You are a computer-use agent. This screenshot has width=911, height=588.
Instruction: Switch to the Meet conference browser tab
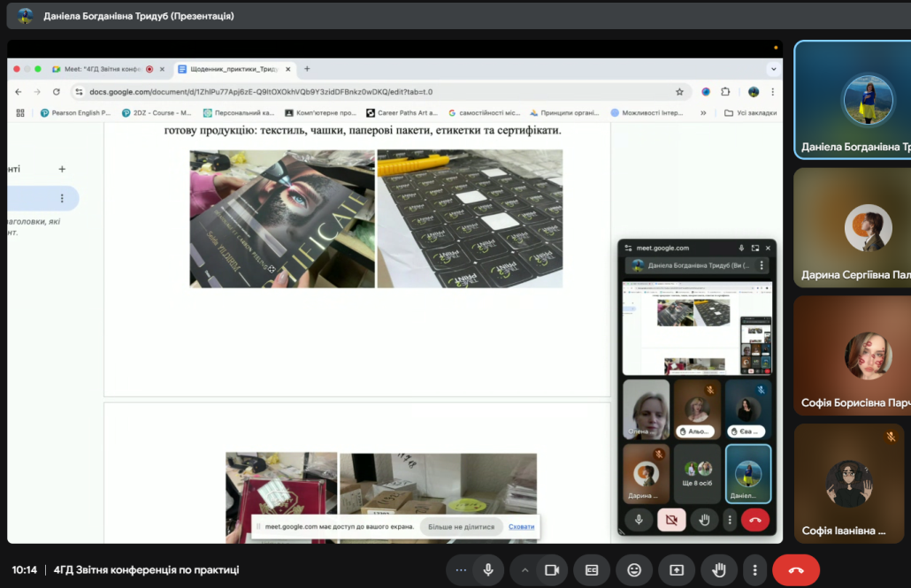click(x=102, y=69)
